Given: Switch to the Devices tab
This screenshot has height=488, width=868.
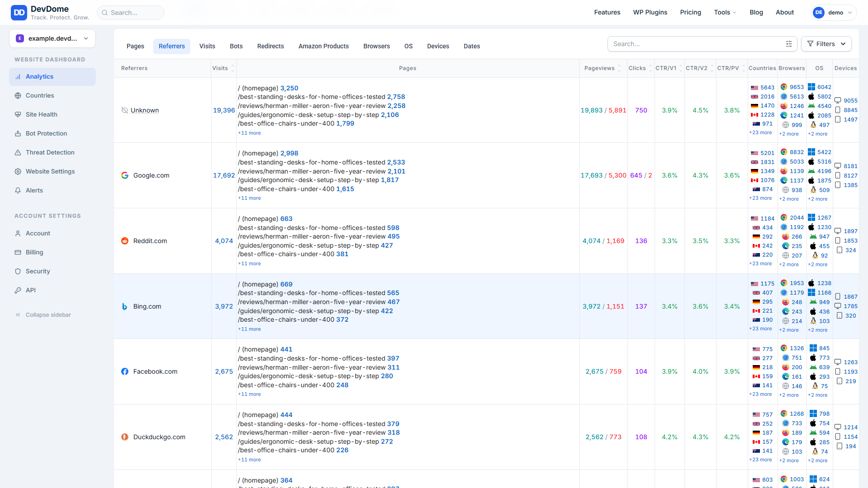Looking at the screenshot, I should [438, 47].
